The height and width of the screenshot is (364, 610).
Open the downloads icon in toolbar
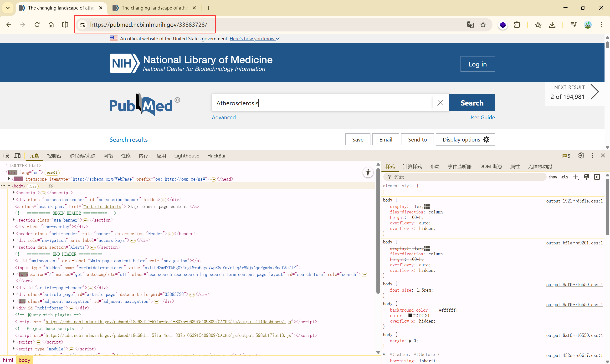[x=552, y=25]
